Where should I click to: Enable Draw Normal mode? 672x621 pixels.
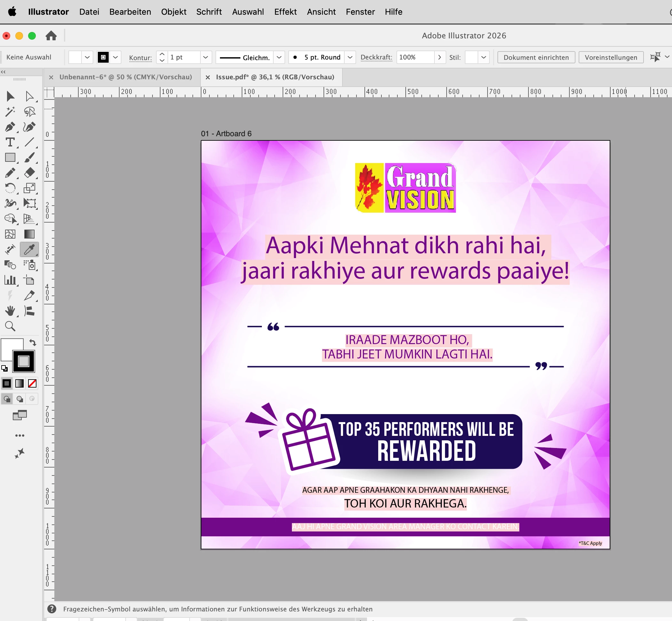(7, 399)
